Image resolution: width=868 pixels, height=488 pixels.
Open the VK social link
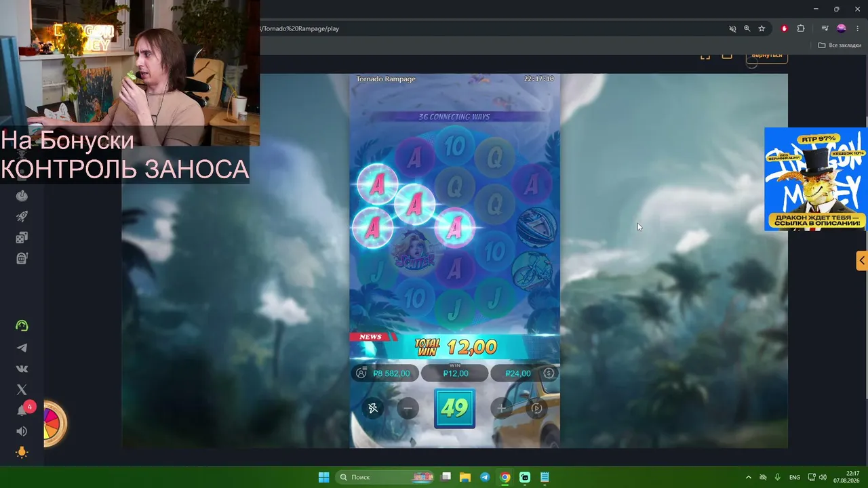[22, 369]
